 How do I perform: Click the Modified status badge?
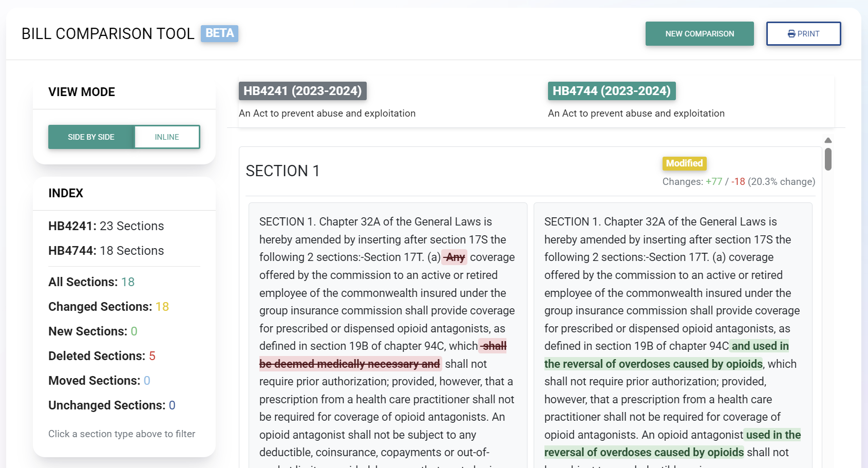(x=684, y=163)
